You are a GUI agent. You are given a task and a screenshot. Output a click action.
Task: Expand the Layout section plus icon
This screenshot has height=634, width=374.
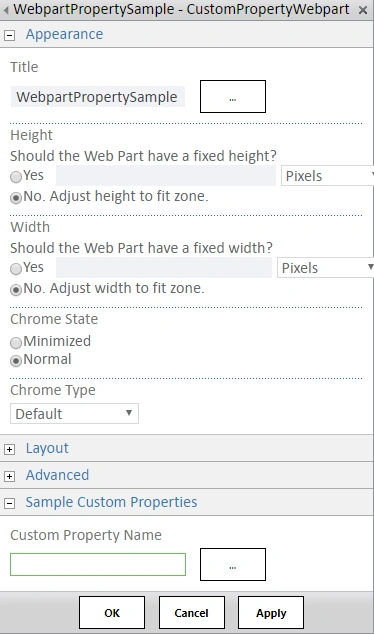[9, 449]
